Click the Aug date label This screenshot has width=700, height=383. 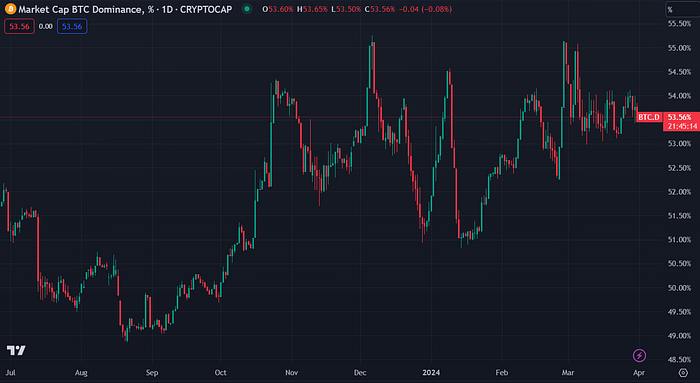pos(81,372)
